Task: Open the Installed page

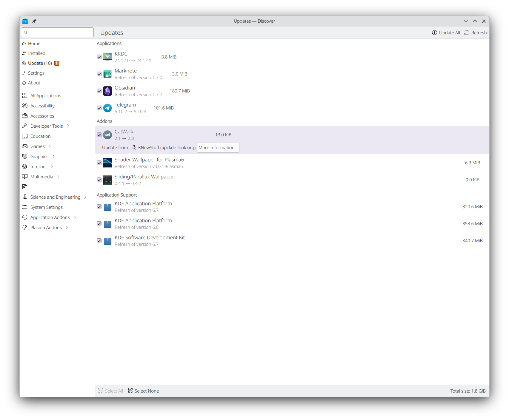Action: coord(36,53)
